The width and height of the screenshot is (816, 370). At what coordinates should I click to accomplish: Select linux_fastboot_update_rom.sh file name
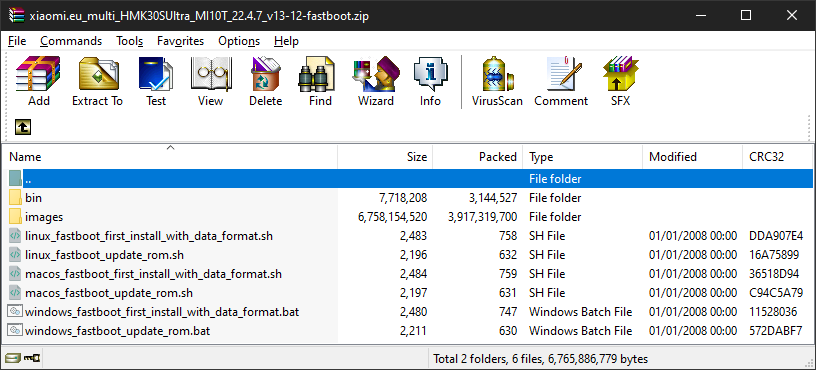click(x=104, y=255)
